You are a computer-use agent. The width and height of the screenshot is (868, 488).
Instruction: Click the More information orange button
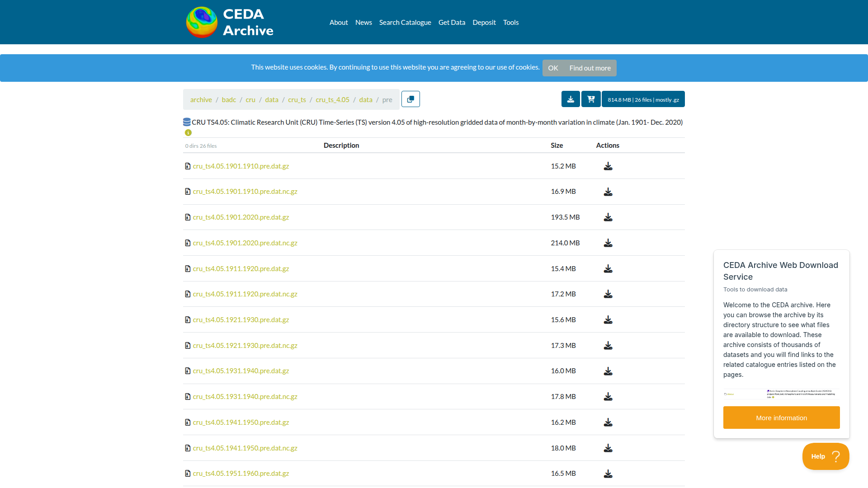(x=781, y=418)
